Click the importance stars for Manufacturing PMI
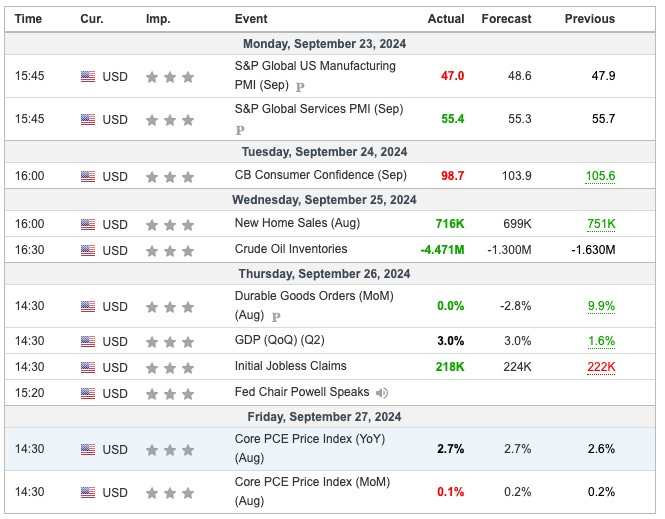665x519 pixels. (170, 77)
